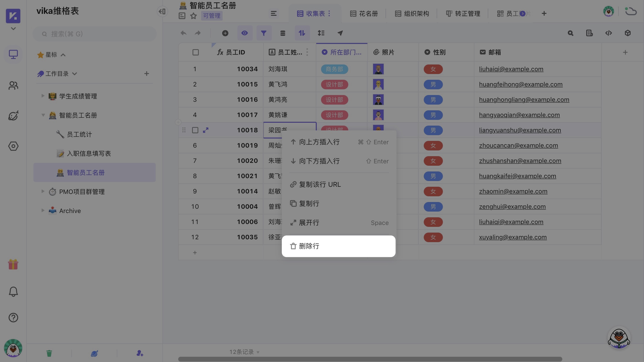Viewport: 644px width, 362px height.
Task: Open the filter settings with the funnel icon
Action: click(x=264, y=33)
